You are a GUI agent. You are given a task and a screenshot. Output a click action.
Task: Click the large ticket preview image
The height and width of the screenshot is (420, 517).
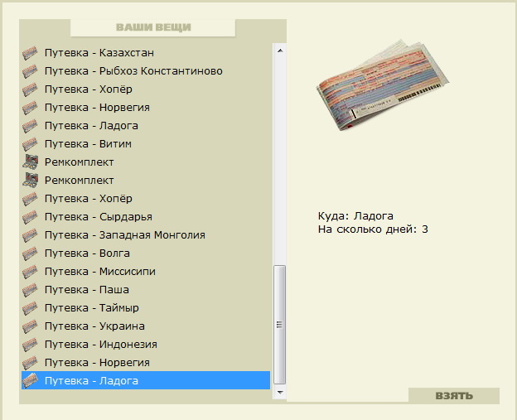(x=383, y=85)
